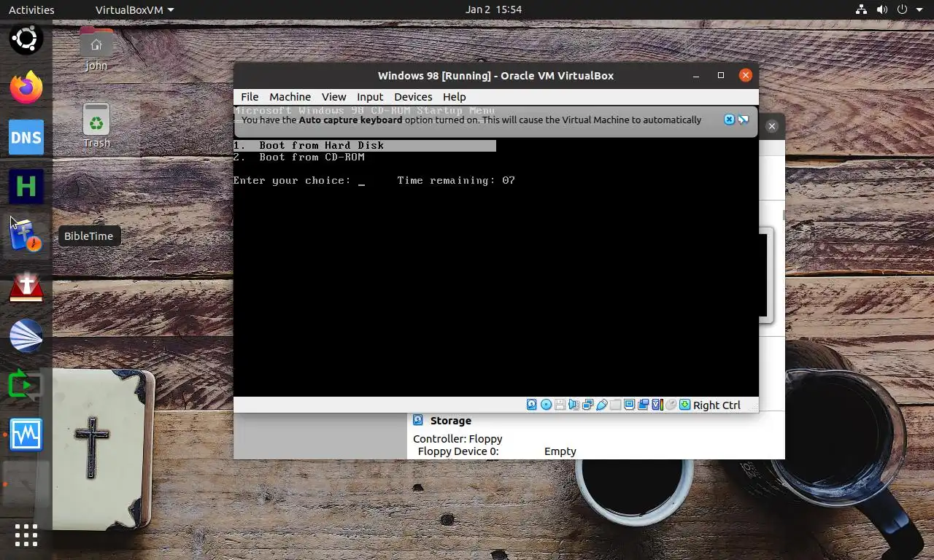Click the recording status icon
Viewport: 934px width, 560px height.
(x=643, y=405)
